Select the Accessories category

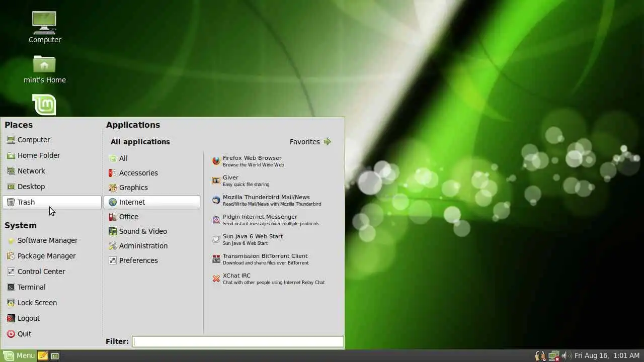coord(152,173)
